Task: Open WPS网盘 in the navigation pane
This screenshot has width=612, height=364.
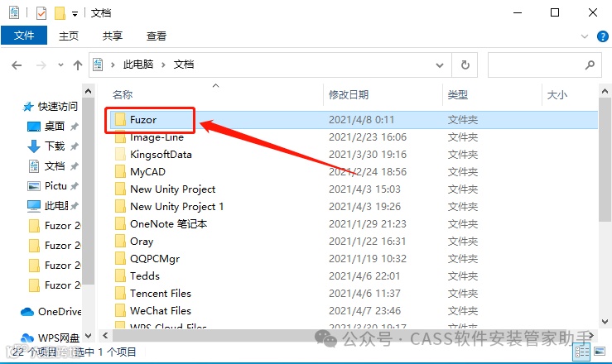Action: [59, 338]
